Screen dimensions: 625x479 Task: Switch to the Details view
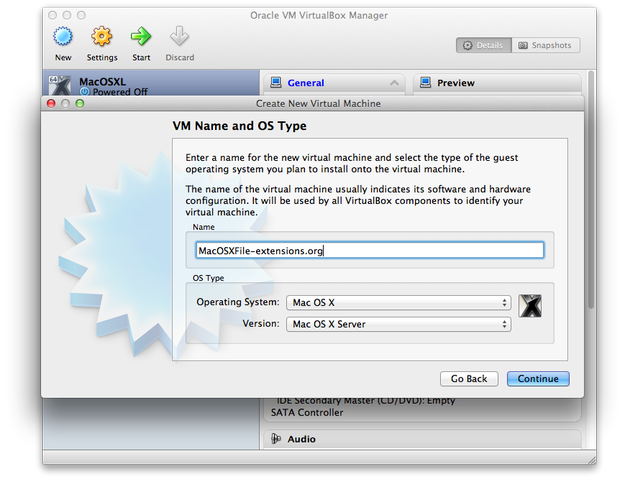coord(483,45)
